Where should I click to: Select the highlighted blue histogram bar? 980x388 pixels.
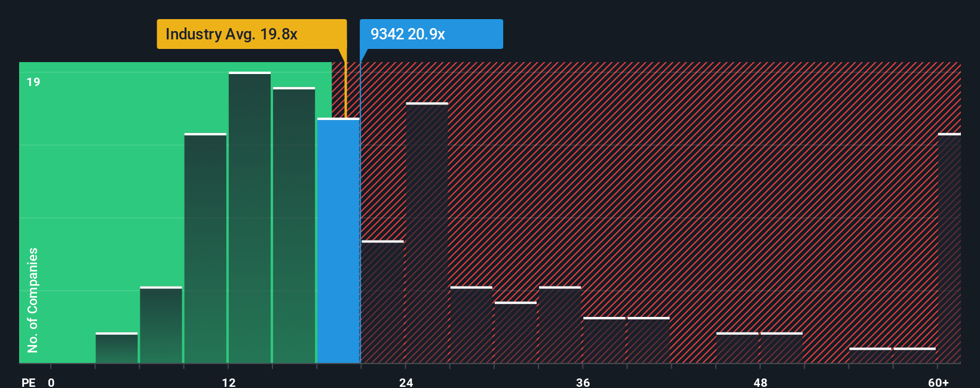pyautogui.click(x=338, y=241)
